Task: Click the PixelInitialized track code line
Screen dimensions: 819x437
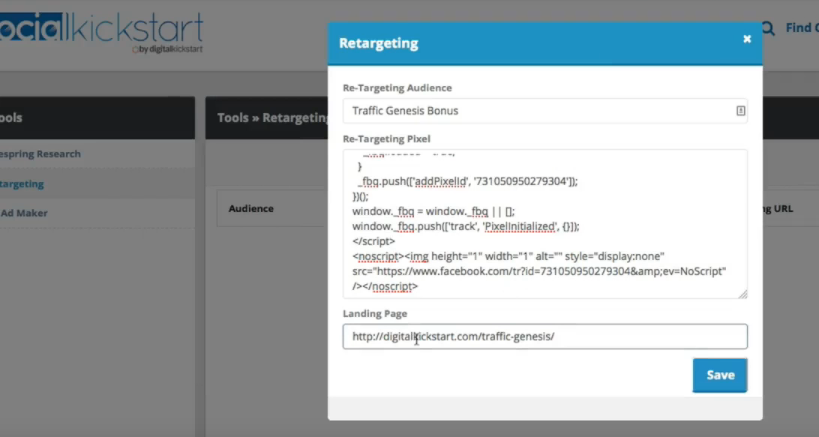Action: click(x=466, y=227)
